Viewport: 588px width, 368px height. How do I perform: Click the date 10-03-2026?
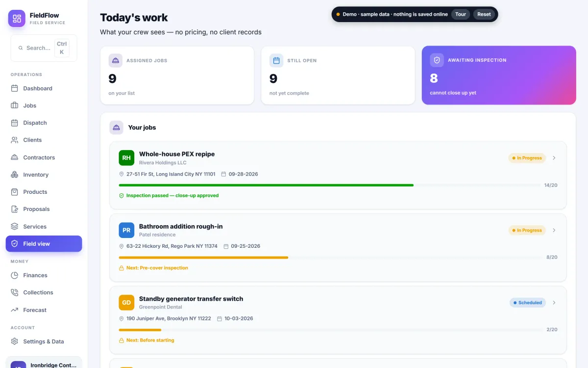click(239, 318)
